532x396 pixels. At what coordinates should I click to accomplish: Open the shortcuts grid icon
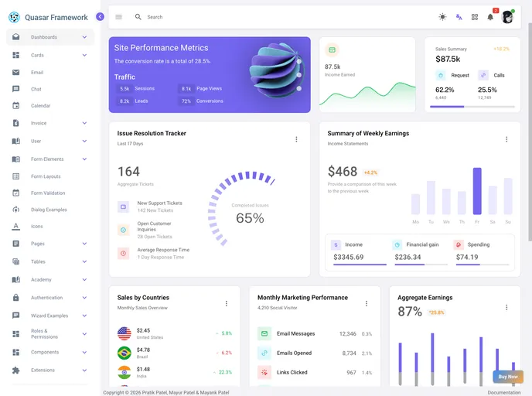[x=475, y=17]
